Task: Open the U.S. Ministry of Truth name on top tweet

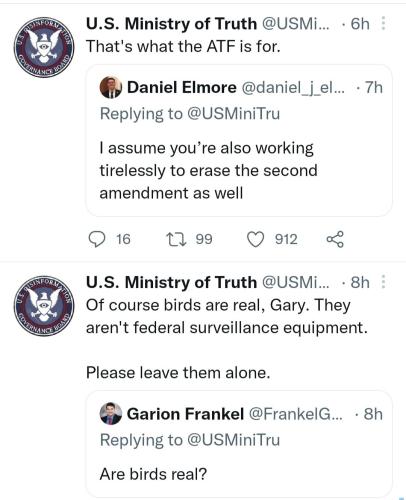Action: (171, 23)
